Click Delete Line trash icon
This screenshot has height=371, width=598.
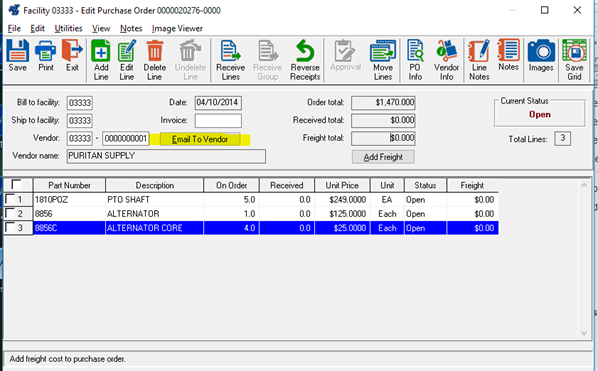coord(154,60)
